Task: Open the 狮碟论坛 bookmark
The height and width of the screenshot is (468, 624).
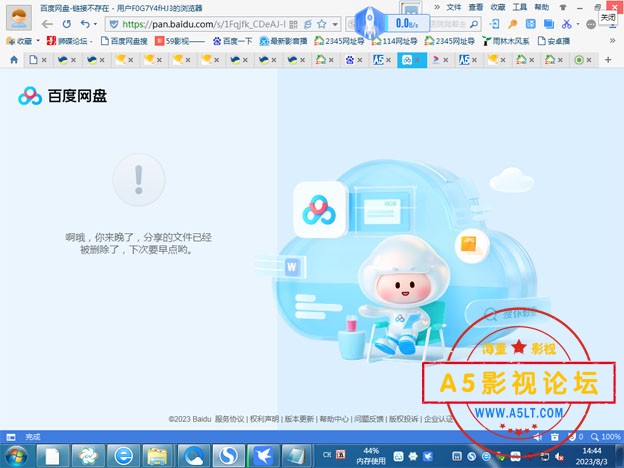Action: click(68, 41)
